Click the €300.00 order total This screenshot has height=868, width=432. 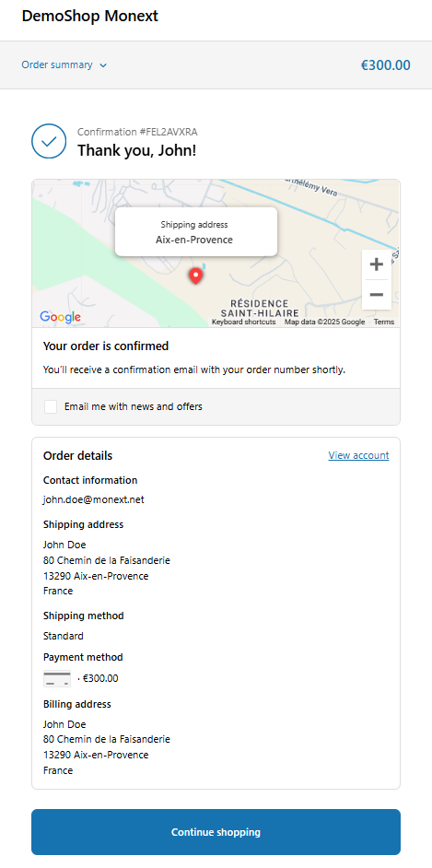(386, 65)
